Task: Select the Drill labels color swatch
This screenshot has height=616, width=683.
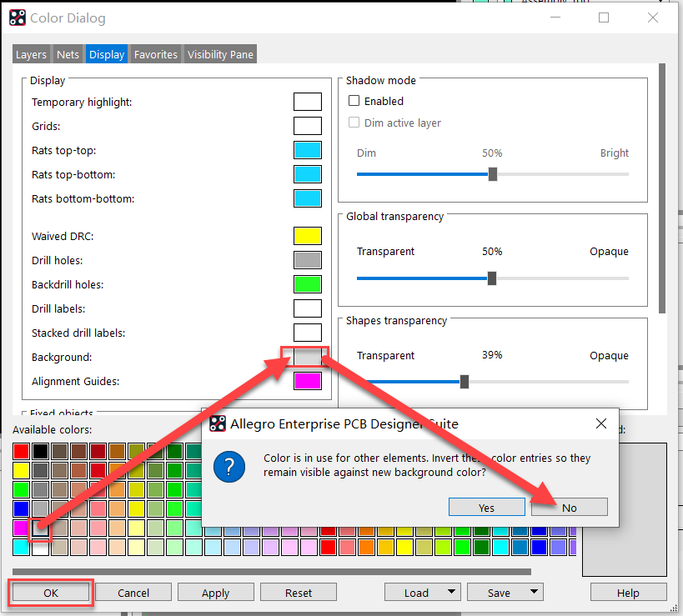Action: point(308,308)
